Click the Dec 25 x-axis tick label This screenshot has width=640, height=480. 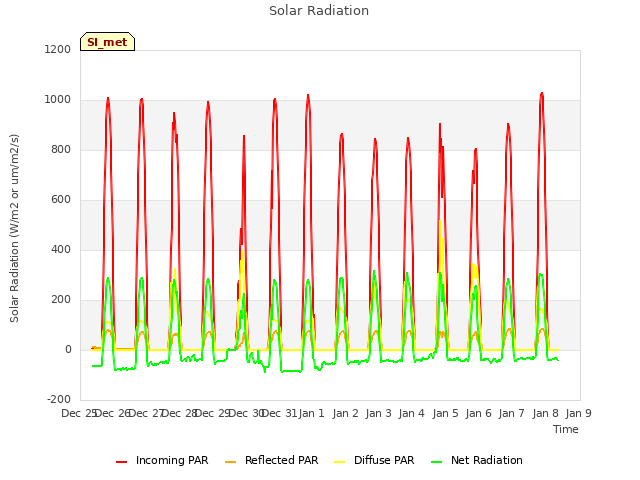[78, 413]
